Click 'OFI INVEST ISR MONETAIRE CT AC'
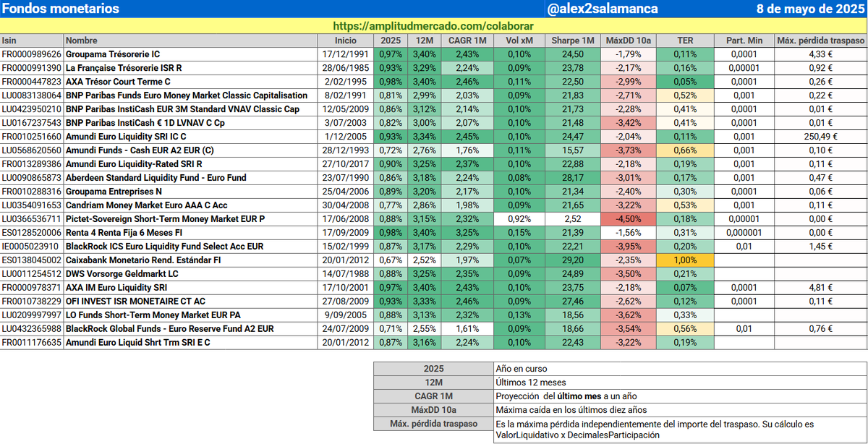 (135, 302)
